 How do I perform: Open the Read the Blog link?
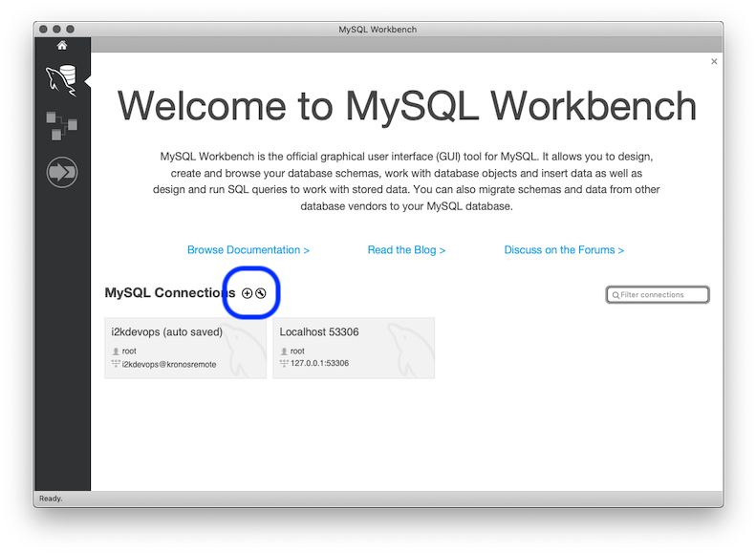406,250
